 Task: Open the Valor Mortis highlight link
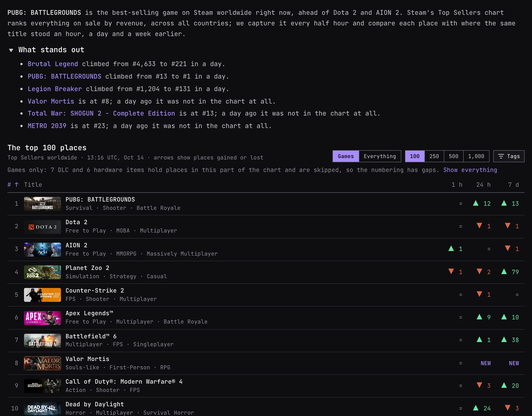click(51, 101)
